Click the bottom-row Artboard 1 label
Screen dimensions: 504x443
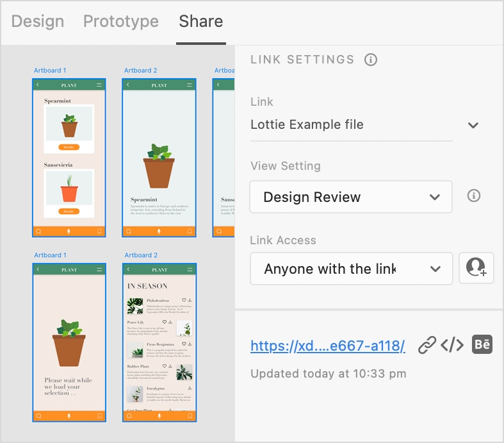pos(51,255)
